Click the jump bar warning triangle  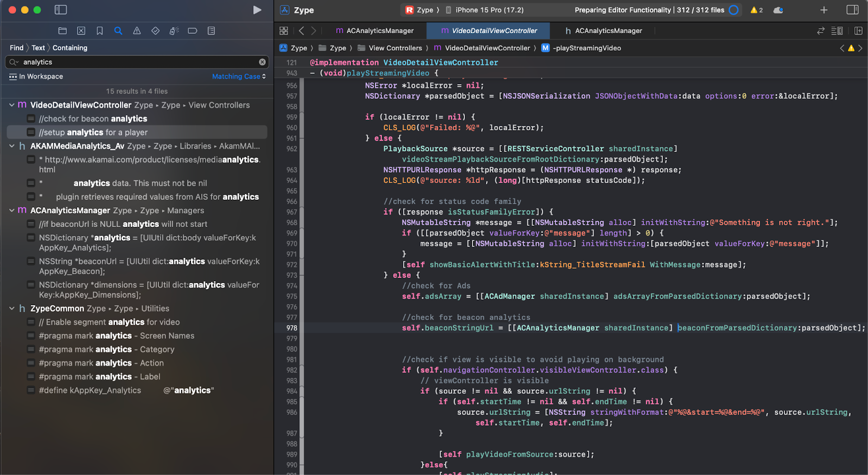pyautogui.click(x=851, y=48)
